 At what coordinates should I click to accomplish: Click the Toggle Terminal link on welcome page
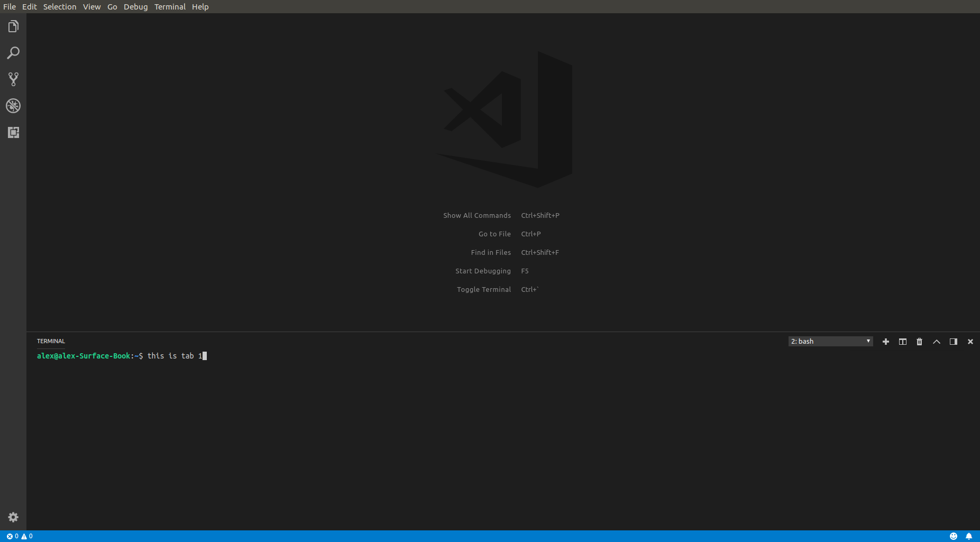[483, 289]
